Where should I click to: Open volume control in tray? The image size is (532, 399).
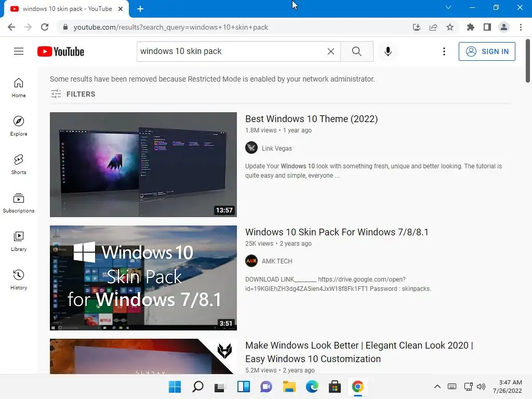(x=481, y=387)
